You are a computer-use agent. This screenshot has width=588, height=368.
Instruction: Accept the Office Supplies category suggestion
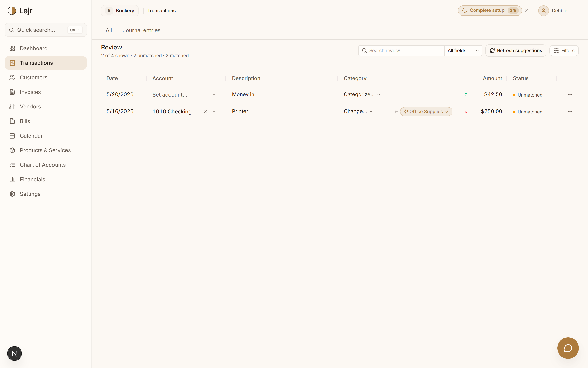point(426,112)
